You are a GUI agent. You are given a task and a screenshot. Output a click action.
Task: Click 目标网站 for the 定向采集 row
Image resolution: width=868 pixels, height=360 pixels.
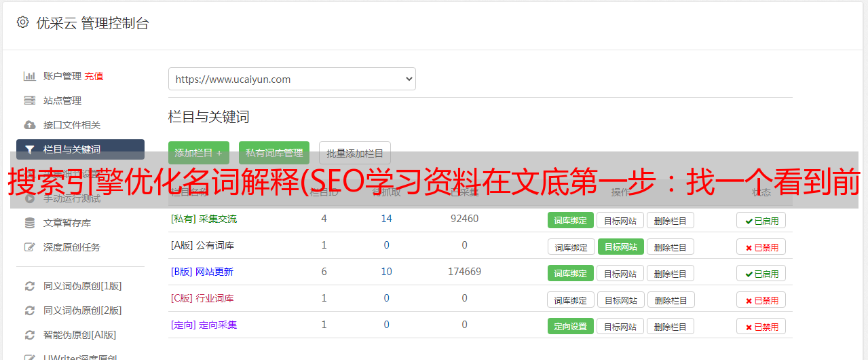pyautogui.click(x=620, y=326)
